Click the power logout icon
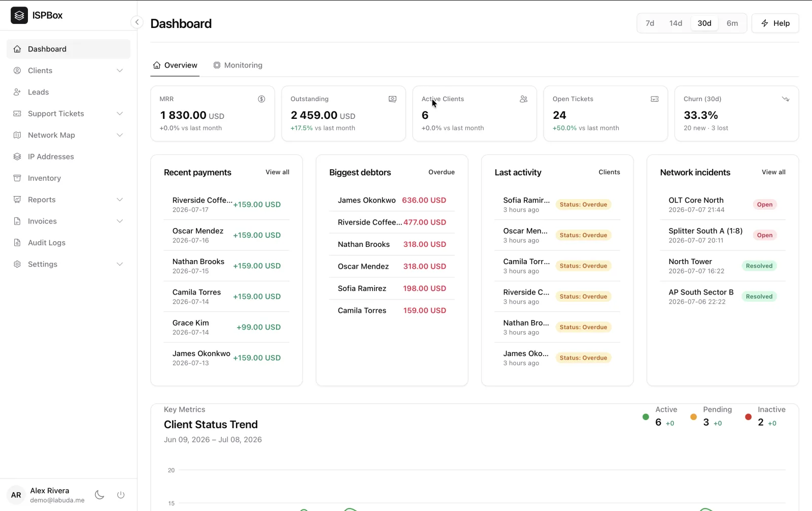812x511 pixels. pyautogui.click(x=121, y=495)
